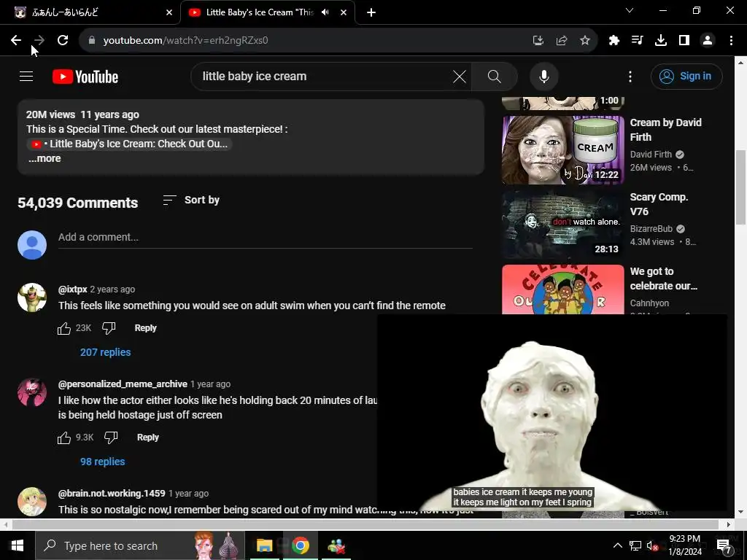Like the @personalized_meme_archive comment

[64, 437]
